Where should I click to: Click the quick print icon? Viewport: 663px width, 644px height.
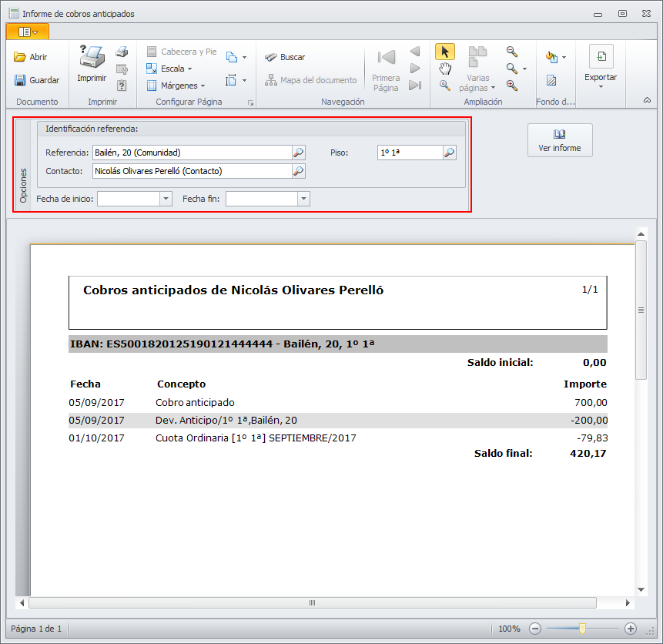pos(122,52)
